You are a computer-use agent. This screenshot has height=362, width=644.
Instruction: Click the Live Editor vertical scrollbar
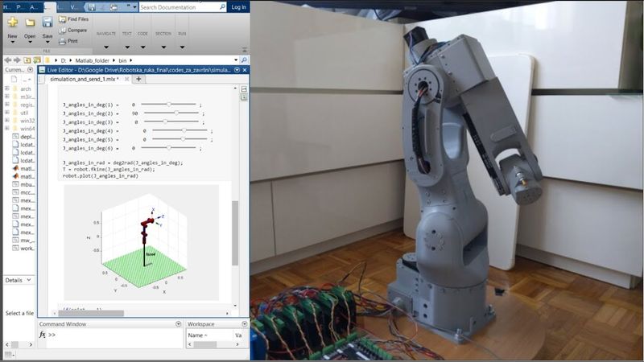tap(235, 233)
